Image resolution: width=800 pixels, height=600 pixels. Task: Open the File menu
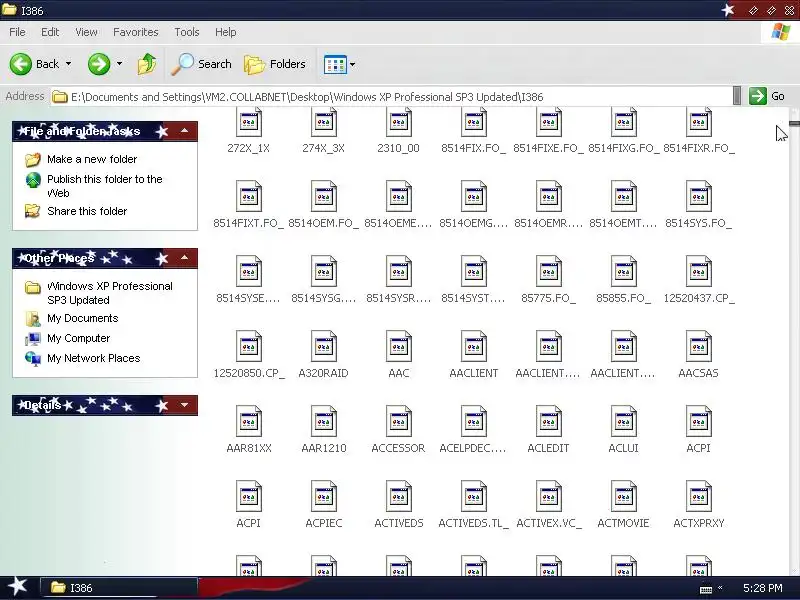point(17,32)
